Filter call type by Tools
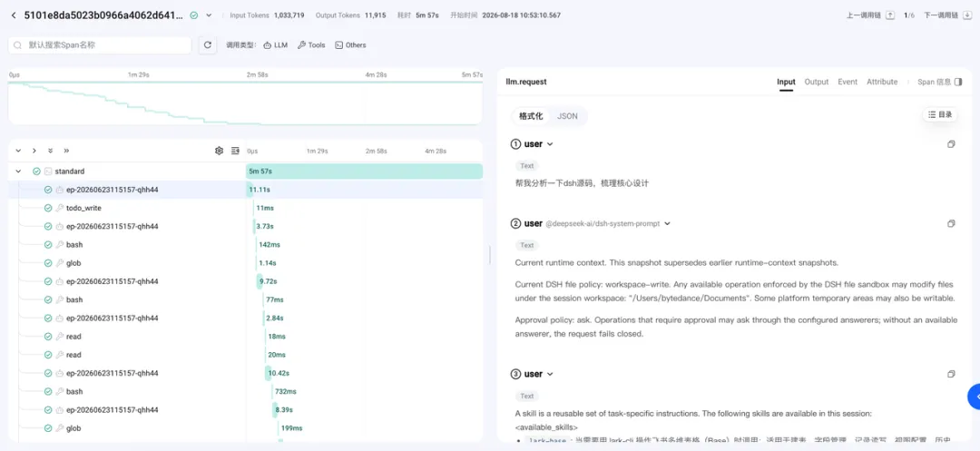 click(311, 45)
